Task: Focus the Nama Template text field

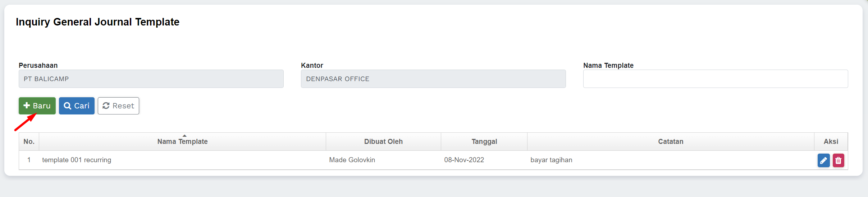Action: pyautogui.click(x=715, y=79)
